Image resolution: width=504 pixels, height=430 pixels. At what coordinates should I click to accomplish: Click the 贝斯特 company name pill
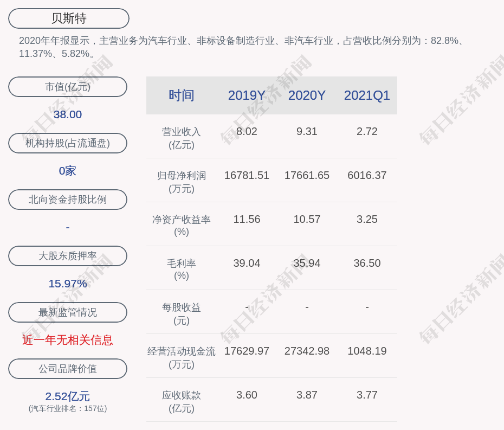(x=68, y=18)
